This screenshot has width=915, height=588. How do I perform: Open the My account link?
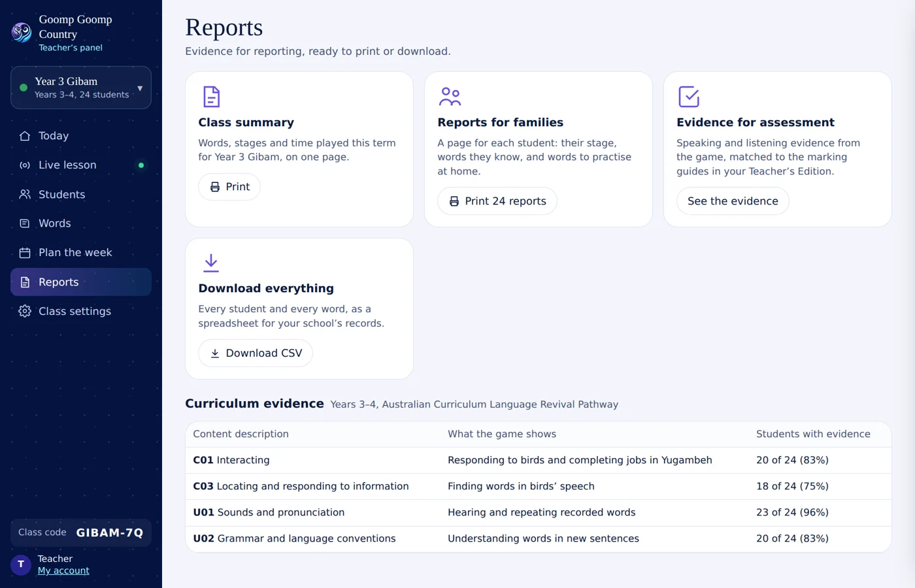63,570
